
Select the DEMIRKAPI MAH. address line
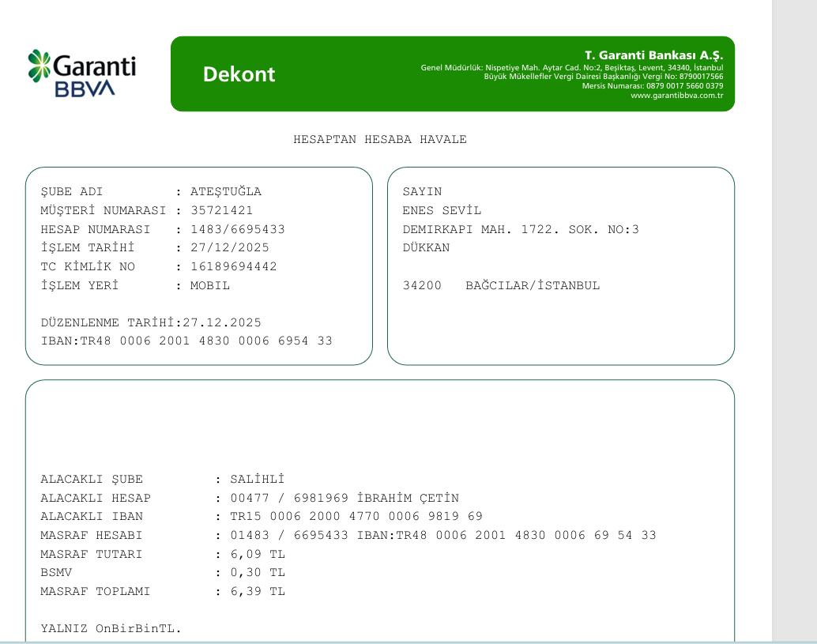[521, 229]
